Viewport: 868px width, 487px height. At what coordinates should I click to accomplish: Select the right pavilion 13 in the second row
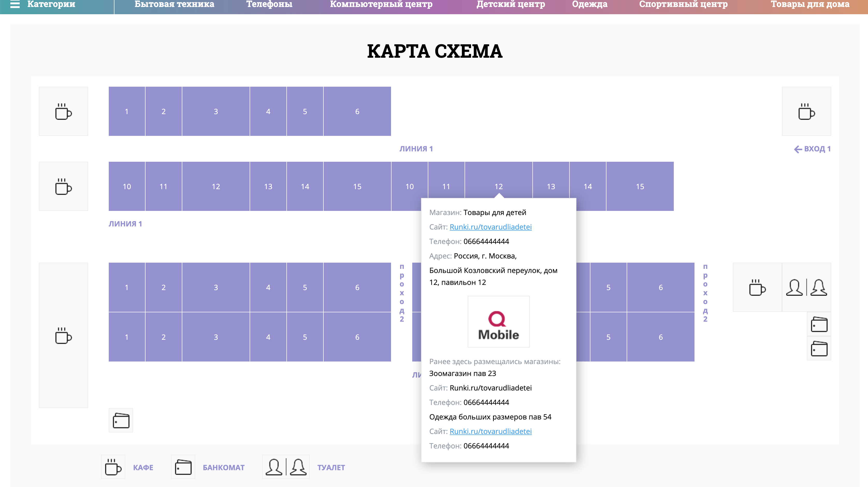click(x=551, y=186)
